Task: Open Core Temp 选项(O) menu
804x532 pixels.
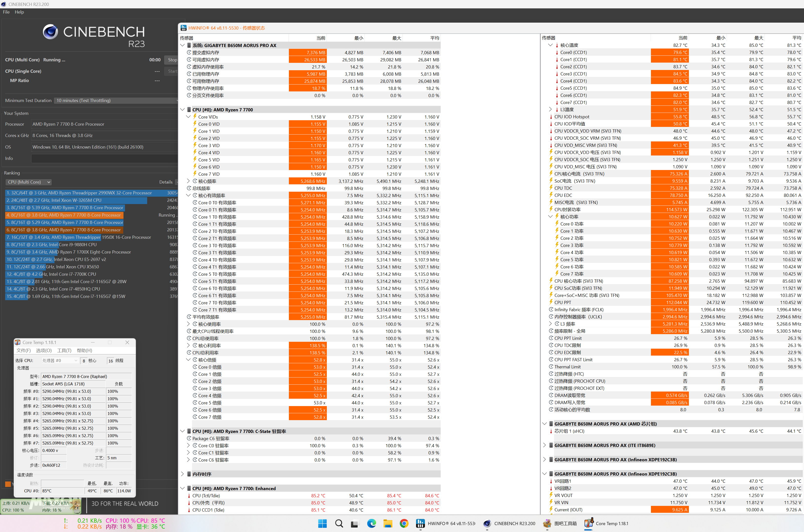Action: click(44, 350)
